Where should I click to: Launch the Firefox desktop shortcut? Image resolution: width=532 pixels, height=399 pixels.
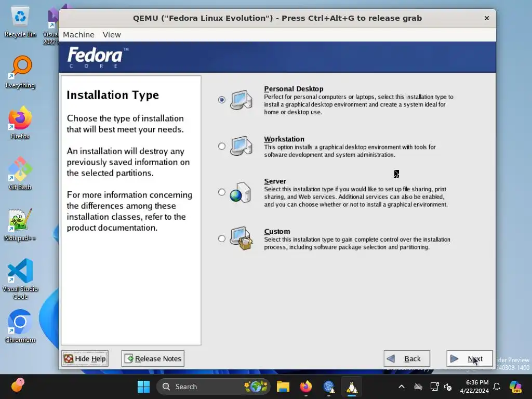click(20, 123)
